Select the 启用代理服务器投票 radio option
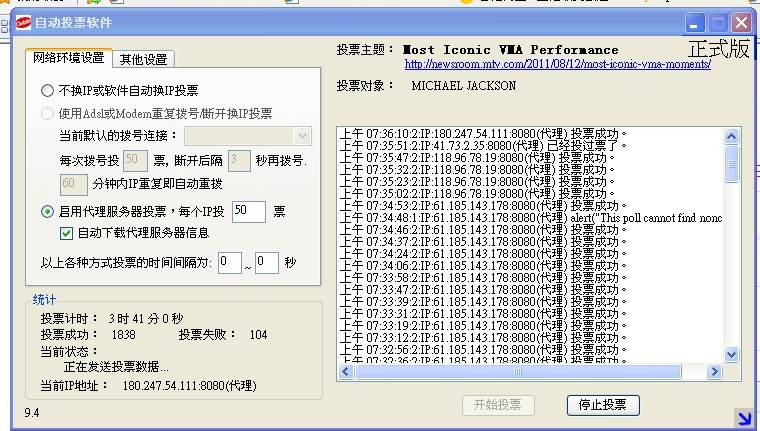Image resolution: width=760 pixels, height=431 pixels. (x=48, y=211)
